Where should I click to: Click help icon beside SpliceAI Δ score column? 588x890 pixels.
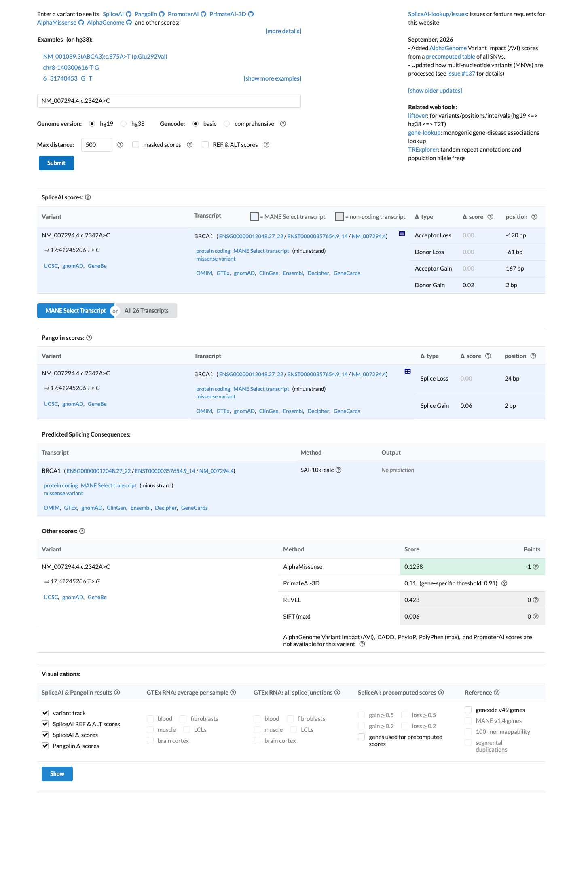491,217
